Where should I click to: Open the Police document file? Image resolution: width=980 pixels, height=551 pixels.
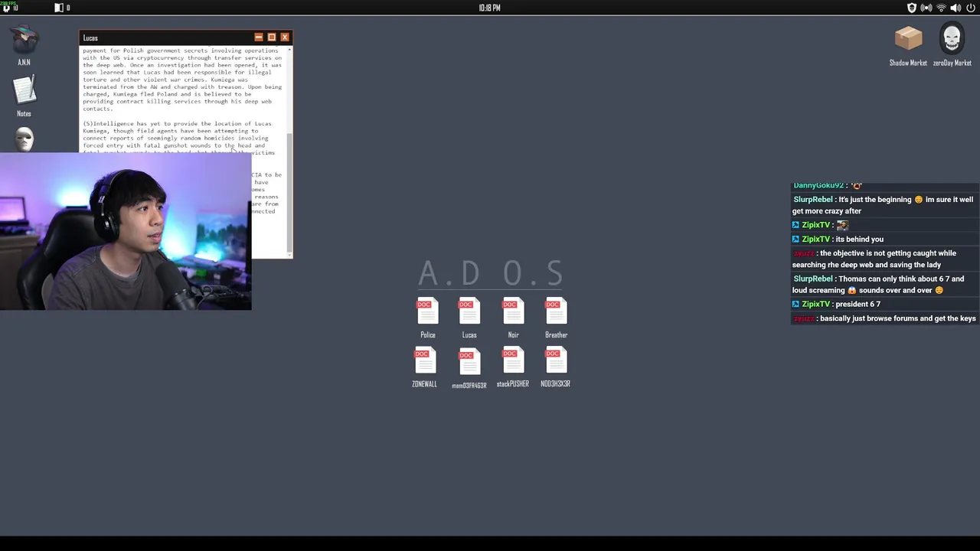coord(427,318)
